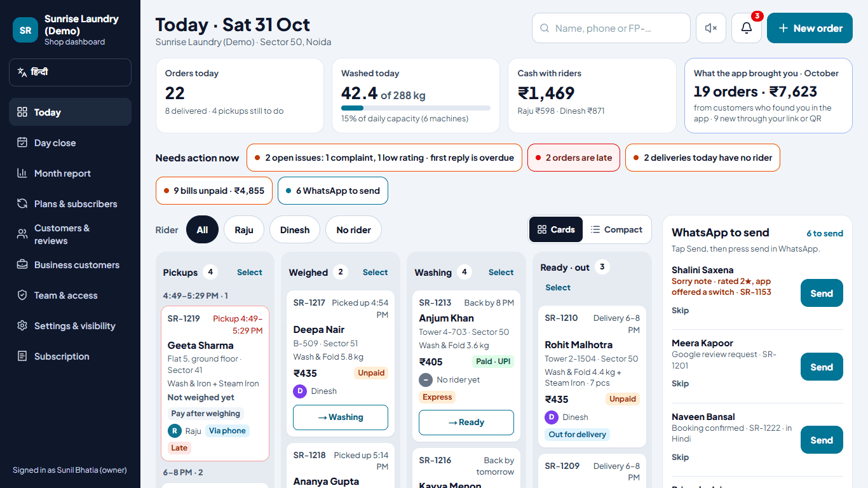
Task: Click Select in the Weighed column
Action: pyautogui.click(x=376, y=273)
